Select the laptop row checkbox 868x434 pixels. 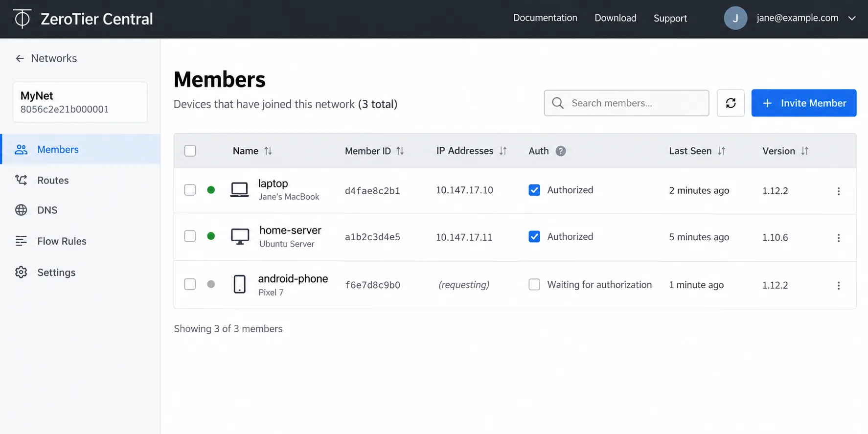(x=190, y=190)
